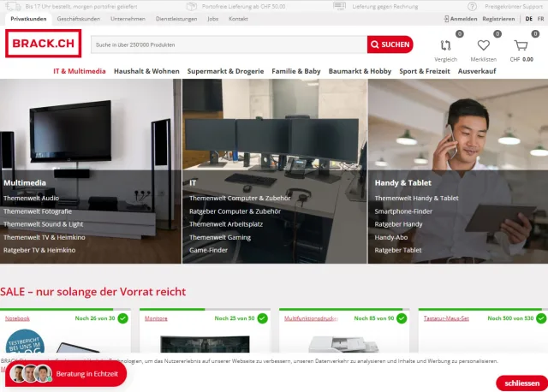This screenshot has height=392, width=548.
Task: Open Handy & Tablet heading link
Action: tap(403, 182)
